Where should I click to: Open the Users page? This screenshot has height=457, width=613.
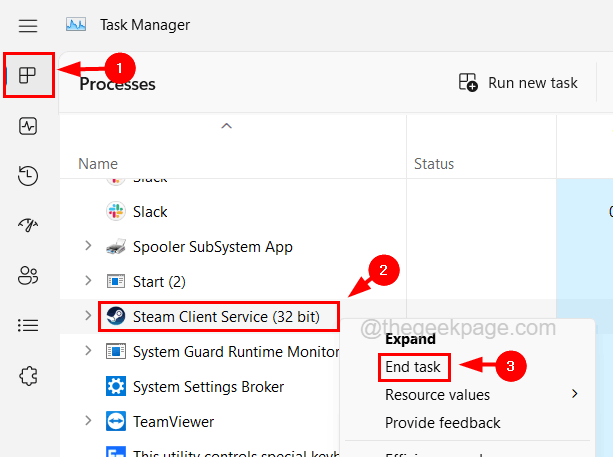[28, 276]
